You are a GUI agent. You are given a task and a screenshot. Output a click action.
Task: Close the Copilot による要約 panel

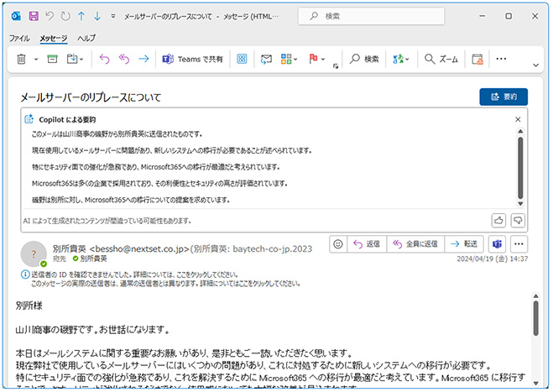point(518,119)
